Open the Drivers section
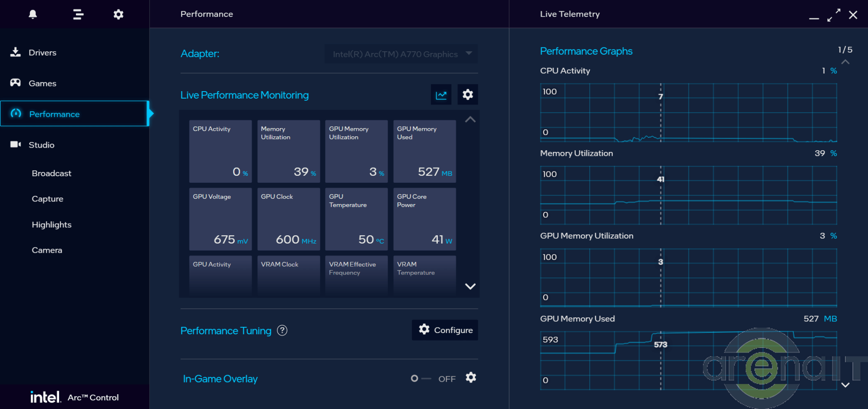868x409 pixels. [43, 53]
